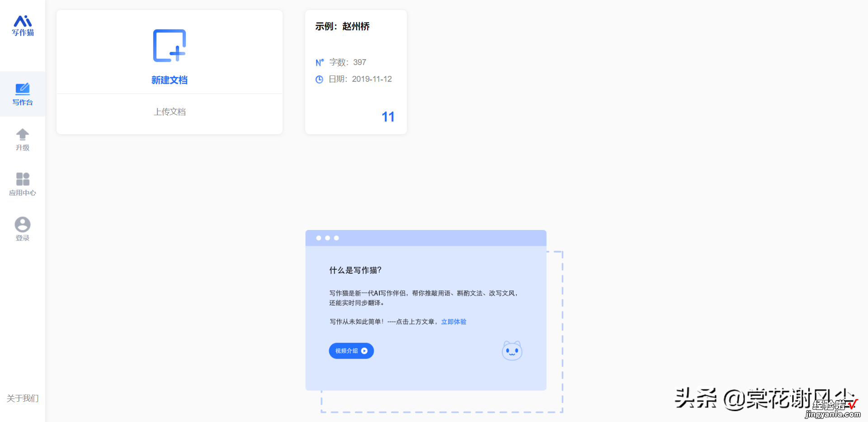Play the 视频介绍 video intro

point(351,351)
